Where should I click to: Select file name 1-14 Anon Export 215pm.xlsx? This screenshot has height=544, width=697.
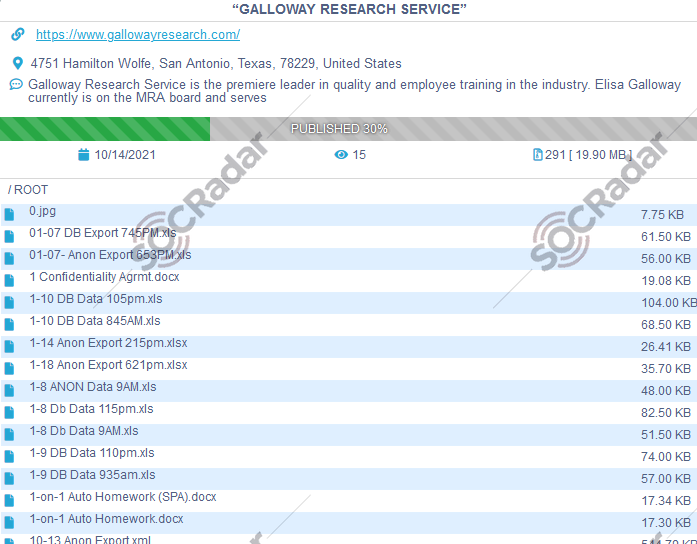click(108, 343)
